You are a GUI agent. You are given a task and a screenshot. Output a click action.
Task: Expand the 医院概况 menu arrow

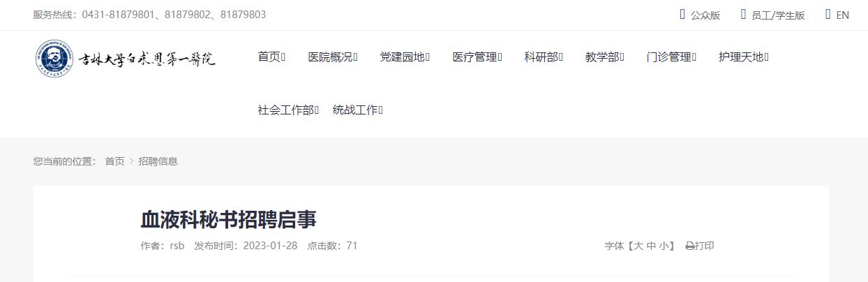pos(355,57)
